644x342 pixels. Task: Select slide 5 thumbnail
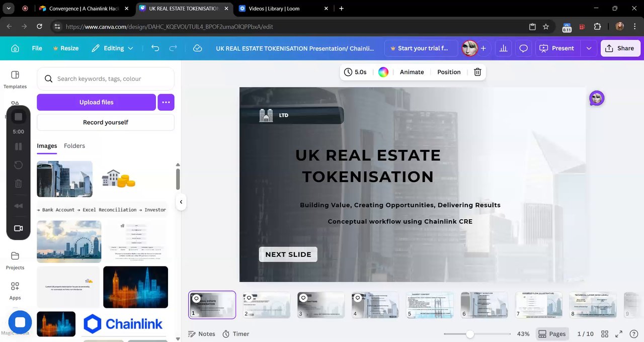click(430, 305)
